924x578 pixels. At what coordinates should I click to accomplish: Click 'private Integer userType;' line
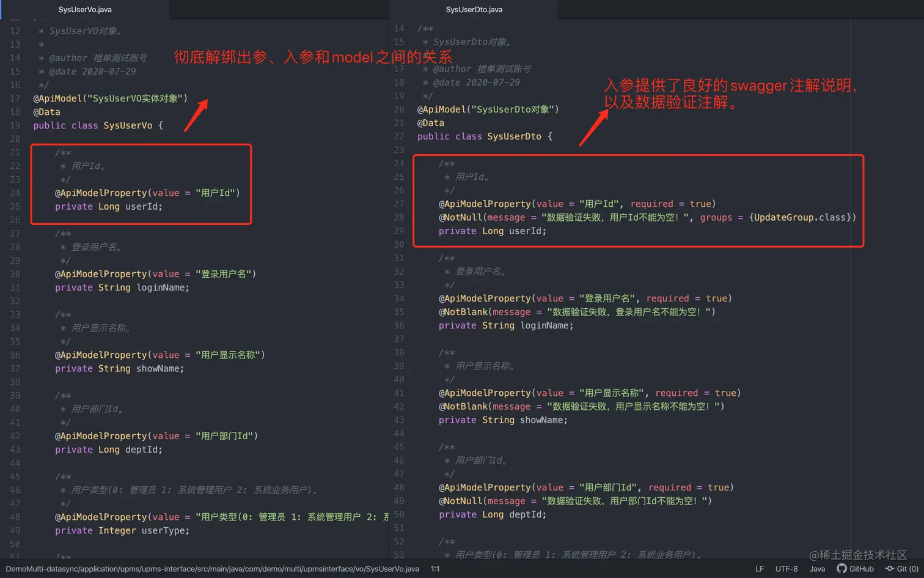click(122, 531)
